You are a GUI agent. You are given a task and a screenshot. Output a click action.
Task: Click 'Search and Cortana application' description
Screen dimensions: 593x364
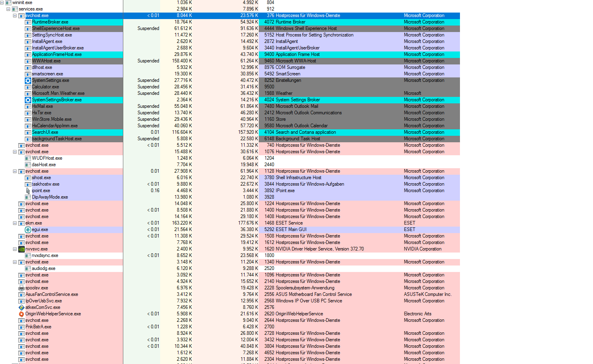pyautogui.click(x=306, y=132)
